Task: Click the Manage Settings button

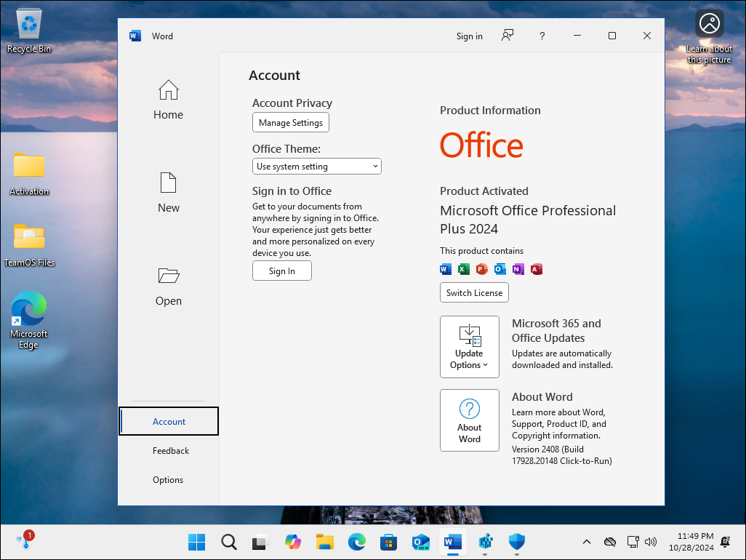Action: pyautogui.click(x=290, y=123)
